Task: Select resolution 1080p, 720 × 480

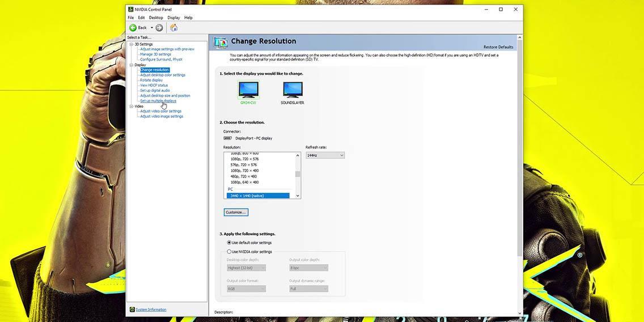Action: pyautogui.click(x=244, y=171)
